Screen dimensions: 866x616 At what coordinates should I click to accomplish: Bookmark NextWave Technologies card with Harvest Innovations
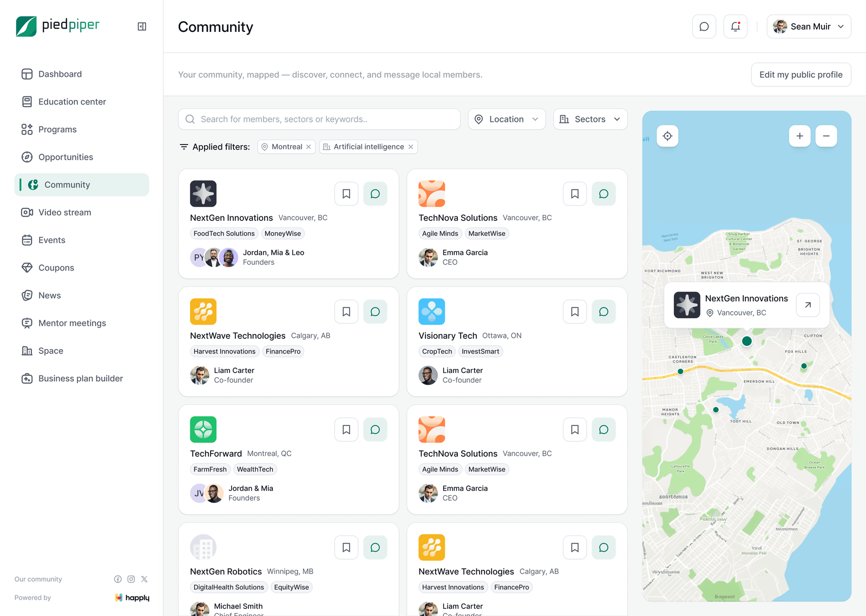(346, 312)
